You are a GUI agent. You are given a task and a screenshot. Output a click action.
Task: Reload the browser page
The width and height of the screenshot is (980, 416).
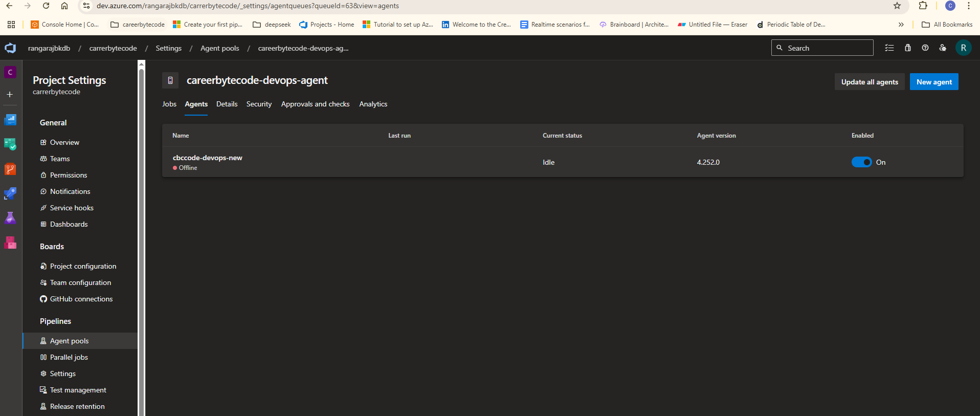(x=46, y=6)
